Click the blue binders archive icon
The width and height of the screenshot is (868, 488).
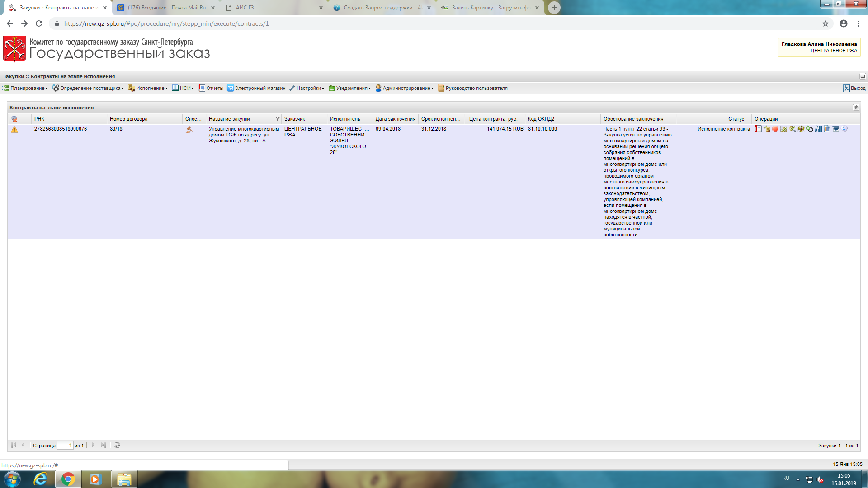pyautogui.click(x=818, y=129)
